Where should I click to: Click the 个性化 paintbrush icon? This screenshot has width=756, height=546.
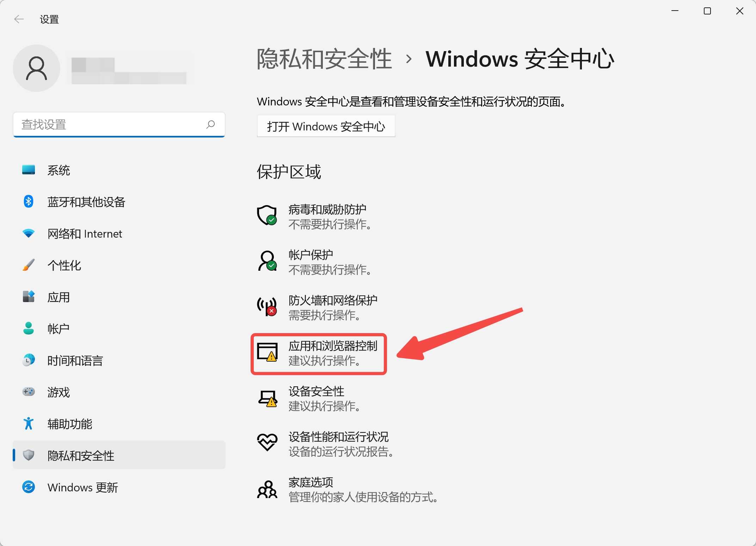29,265
